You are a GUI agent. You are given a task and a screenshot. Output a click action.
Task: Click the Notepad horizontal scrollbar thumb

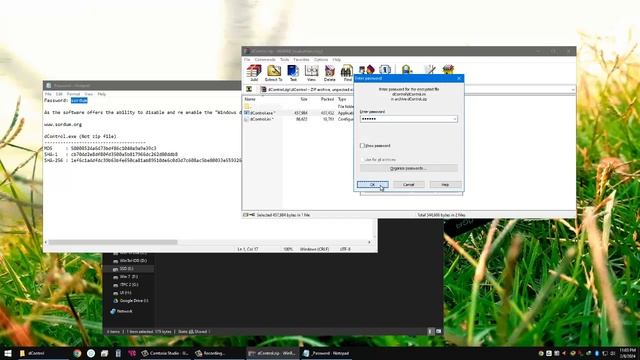(x=113, y=242)
